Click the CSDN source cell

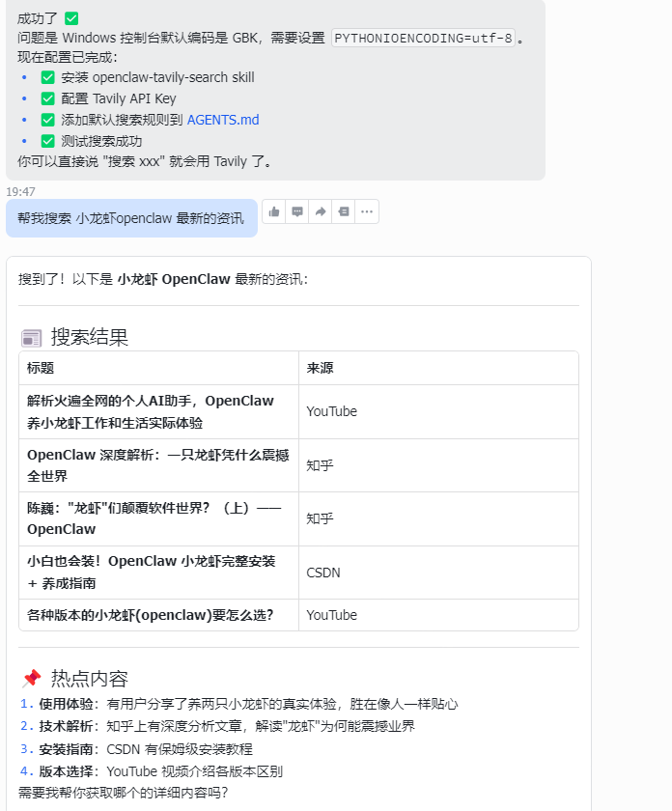[x=323, y=573]
